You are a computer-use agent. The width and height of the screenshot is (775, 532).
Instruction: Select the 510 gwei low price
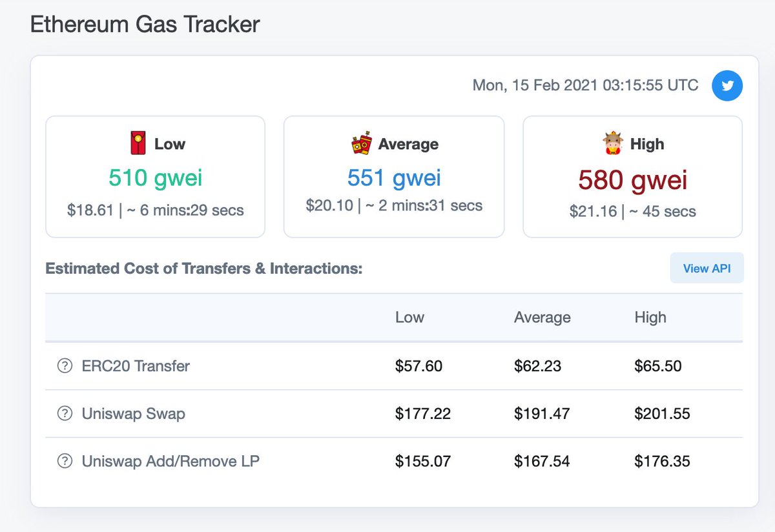tap(155, 178)
